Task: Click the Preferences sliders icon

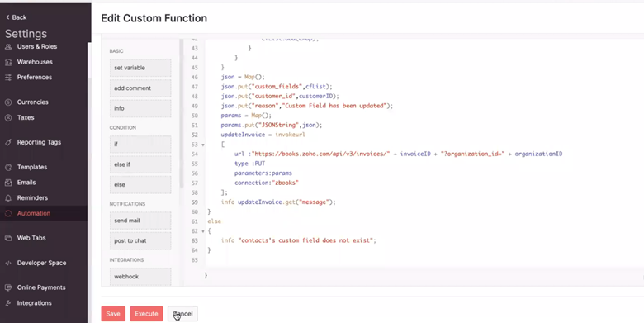Action: (8, 78)
